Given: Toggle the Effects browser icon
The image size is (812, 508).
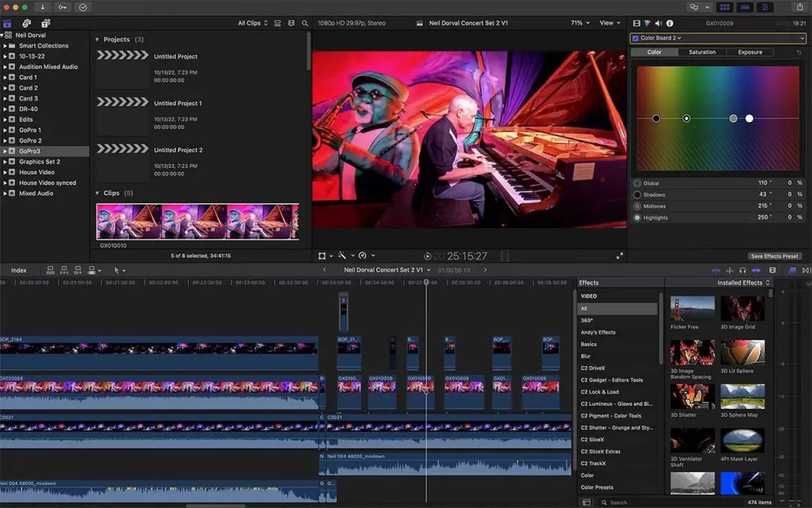Looking at the screenshot, I should pyautogui.click(x=792, y=270).
